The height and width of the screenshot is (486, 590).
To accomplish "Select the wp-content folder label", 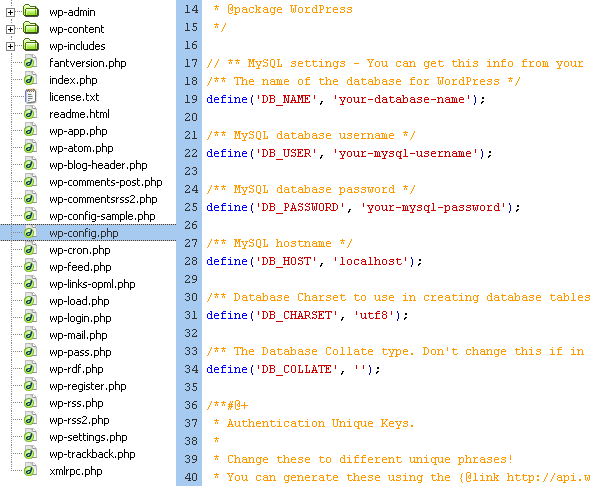I will 77,29.
